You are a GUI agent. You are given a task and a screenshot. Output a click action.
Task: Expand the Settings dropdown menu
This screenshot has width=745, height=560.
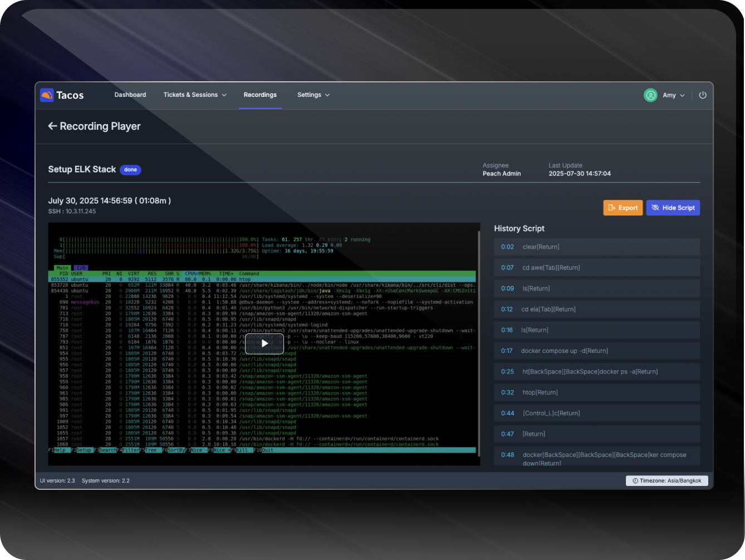[313, 95]
